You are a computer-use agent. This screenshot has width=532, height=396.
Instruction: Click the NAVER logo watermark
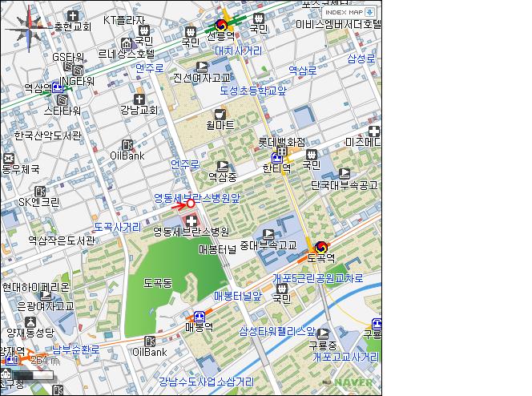(353, 382)
